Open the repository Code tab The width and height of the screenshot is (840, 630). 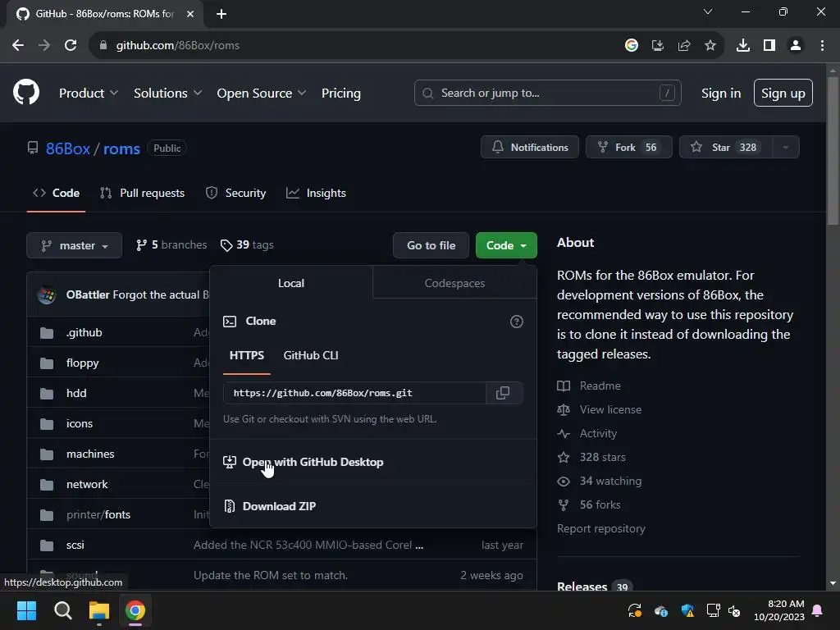point(57,193)
